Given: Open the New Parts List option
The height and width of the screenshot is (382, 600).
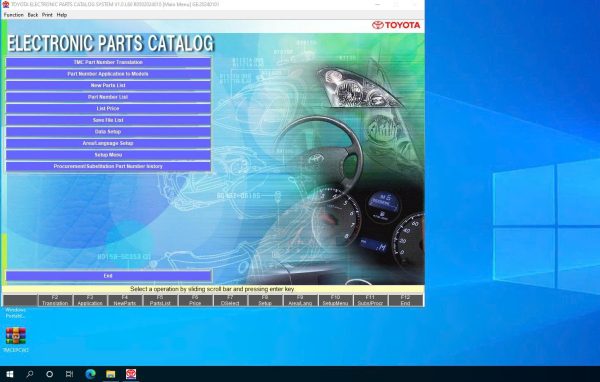Looking at the screenshot, I should (x=108, y=85).
